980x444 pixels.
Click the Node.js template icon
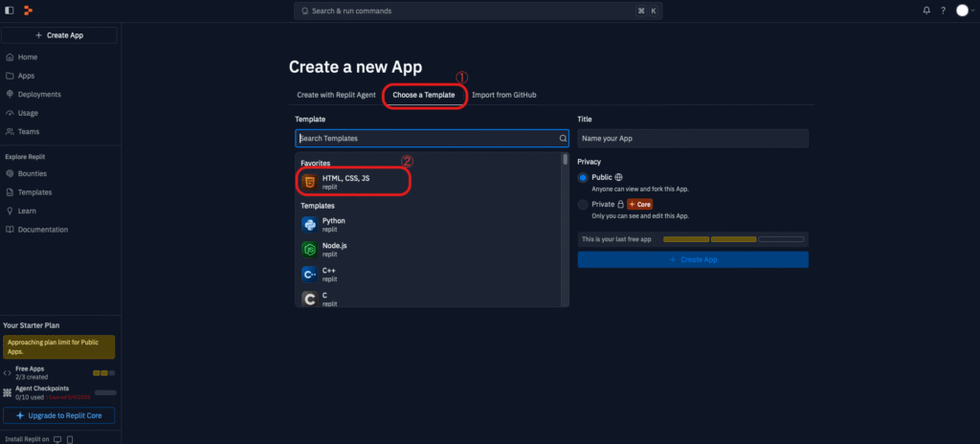309,250
